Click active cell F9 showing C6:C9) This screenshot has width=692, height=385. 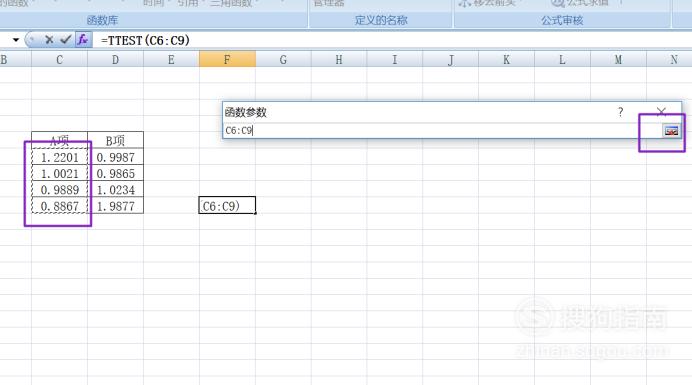pyautogui.click(x=227, y=205)
